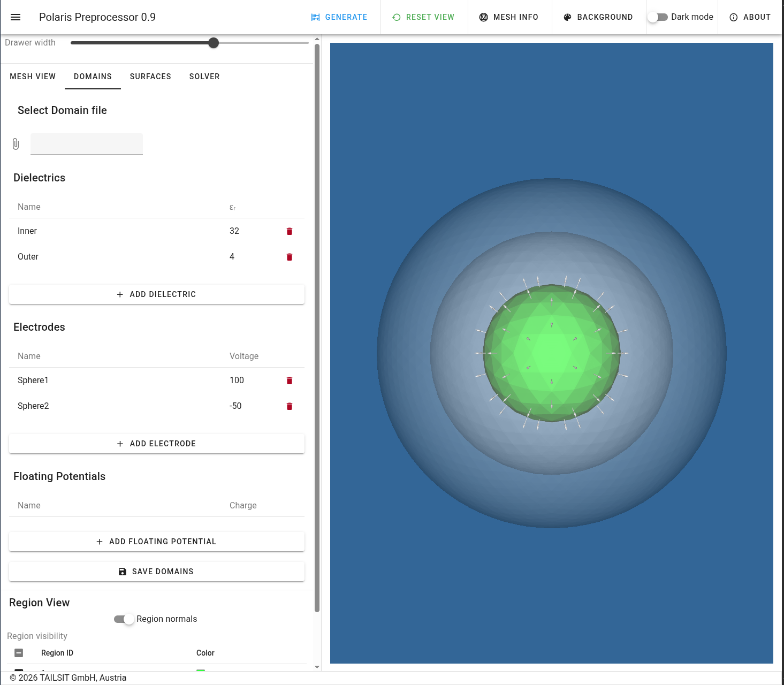Open Mesh Info dialog
Image resolution: width=784 pixels, height=685 pixels.
[x=509, y=17]
